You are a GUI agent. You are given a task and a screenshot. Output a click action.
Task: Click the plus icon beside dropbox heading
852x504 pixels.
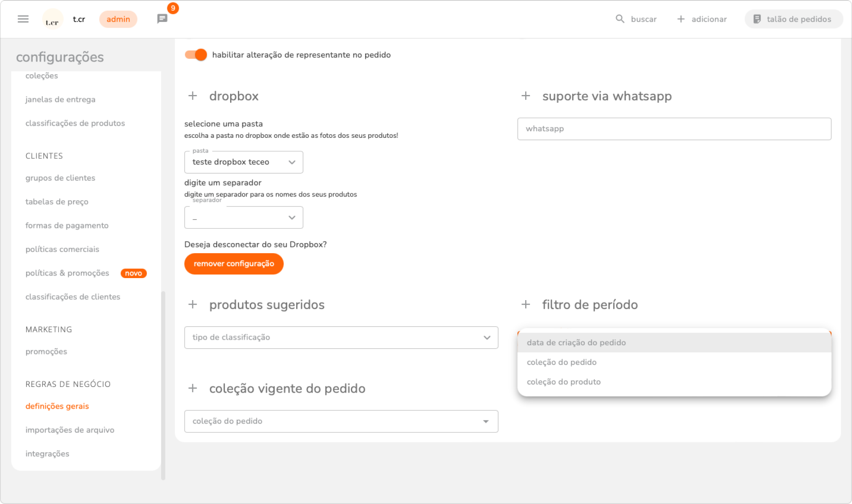(193, 96)
